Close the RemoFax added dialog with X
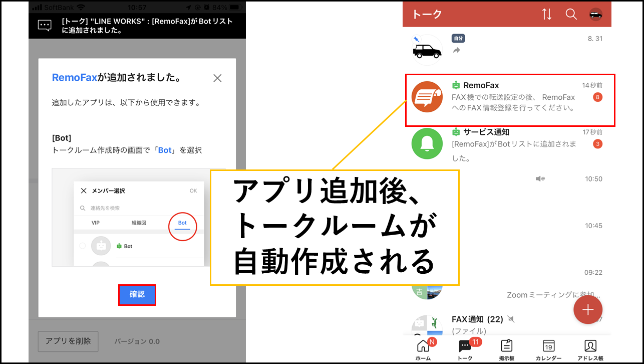This screenshot has width=644, height=364. tap(217, 78)
